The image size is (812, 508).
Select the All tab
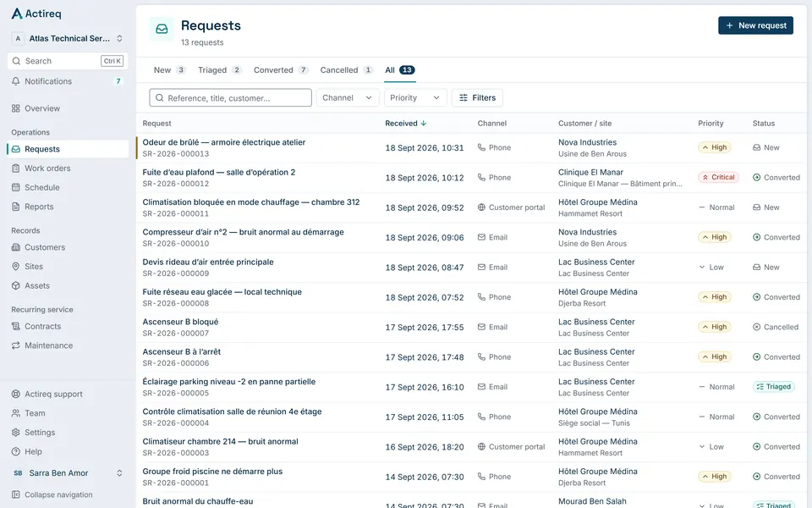click(x=400, y=70)
